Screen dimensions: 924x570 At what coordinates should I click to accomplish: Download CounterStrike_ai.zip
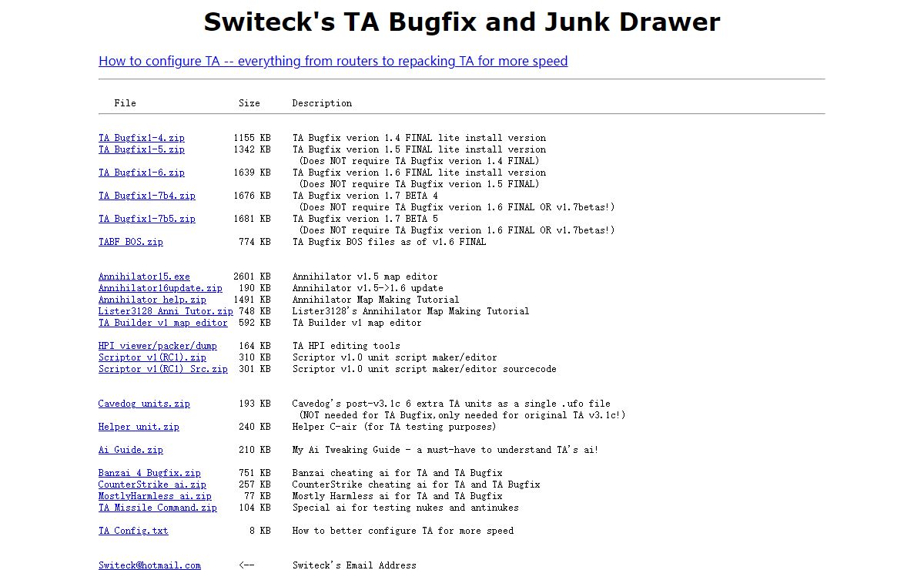pos(152,484)
